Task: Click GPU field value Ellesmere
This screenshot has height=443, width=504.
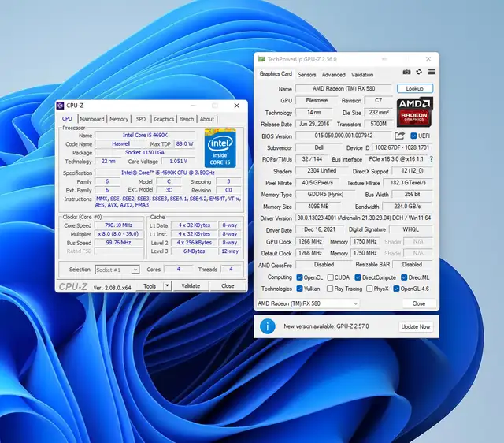Action: (x=317, y=100)
